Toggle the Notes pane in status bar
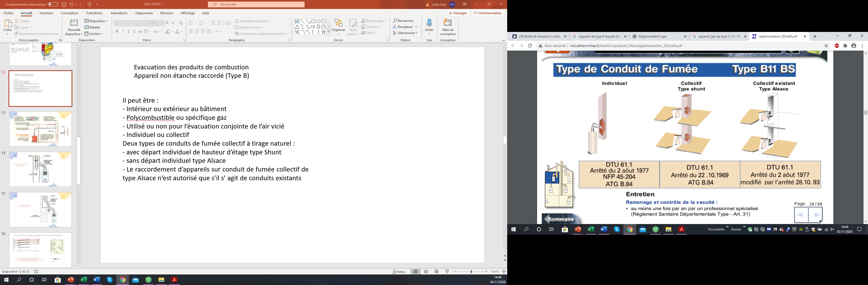This screenshot has height=285, width=868. (399, 272)
